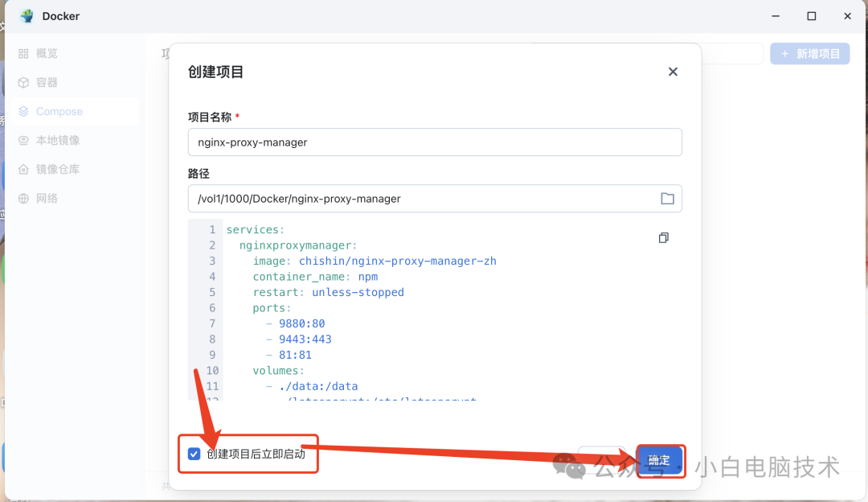Click the nginxproxymanager: line in editor
This screenshot has width=868, height=502.
point(298,245)
